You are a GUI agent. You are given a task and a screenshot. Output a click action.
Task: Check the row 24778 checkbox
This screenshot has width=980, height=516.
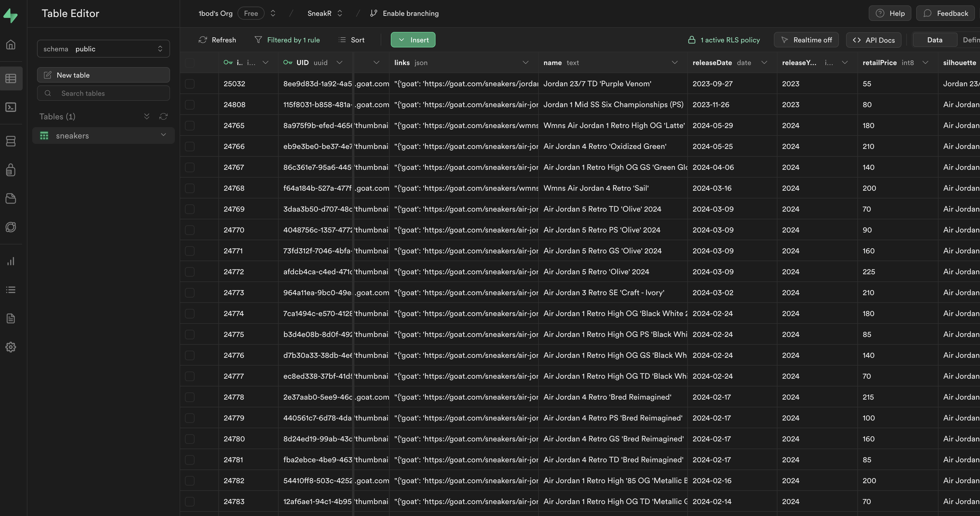pos(189,397)
